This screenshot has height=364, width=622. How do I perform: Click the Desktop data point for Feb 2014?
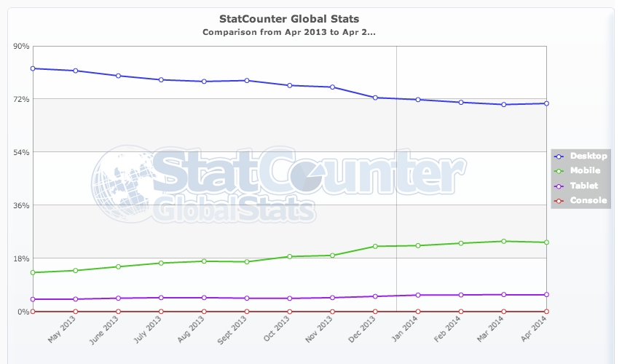click(x=460, y=102)
